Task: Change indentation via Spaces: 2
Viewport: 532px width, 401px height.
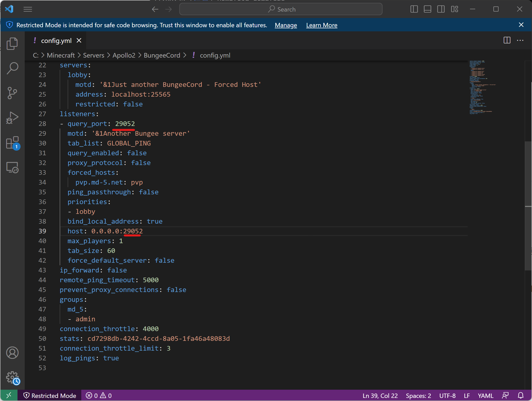Action: 418,396
